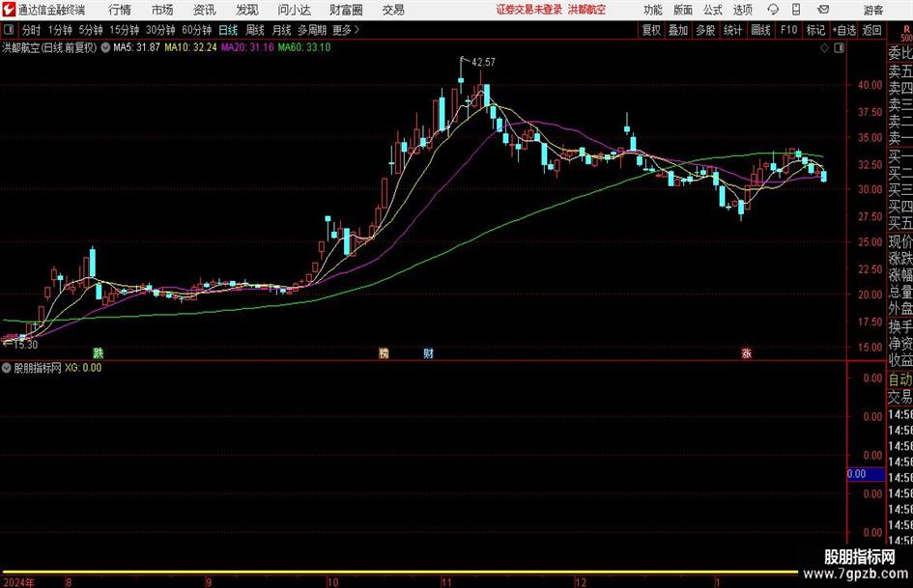This screenshot has width=913, height=588.
Task: Click the 统计 statistics button
Action: point(732,30)
